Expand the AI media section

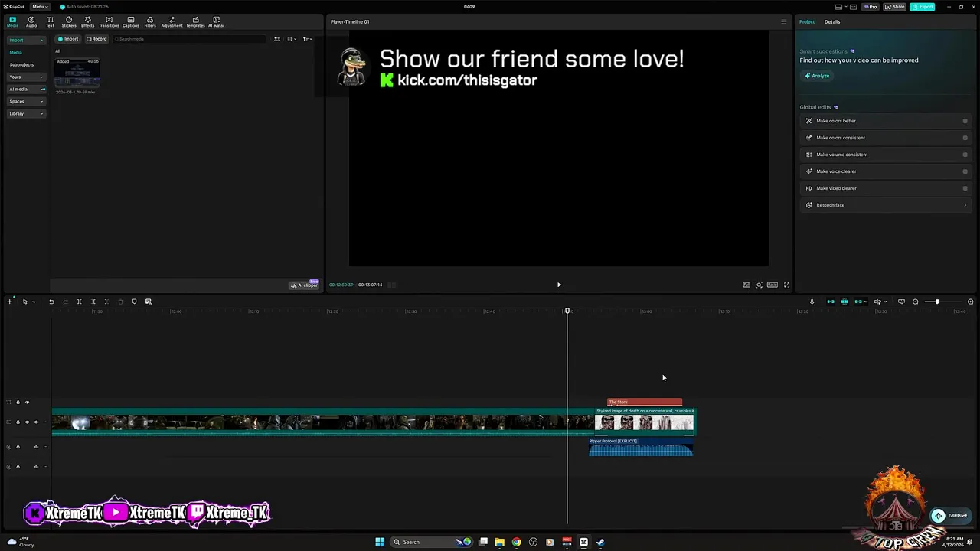[27, 89]
